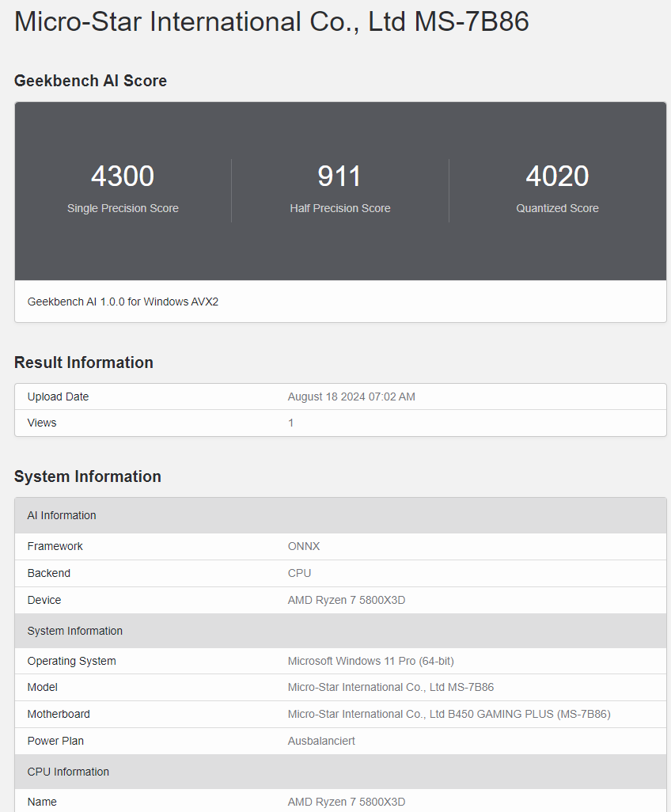671x812 pixels.
Task: Click the Name row label under CPU Information
Action: click(42, 803)
